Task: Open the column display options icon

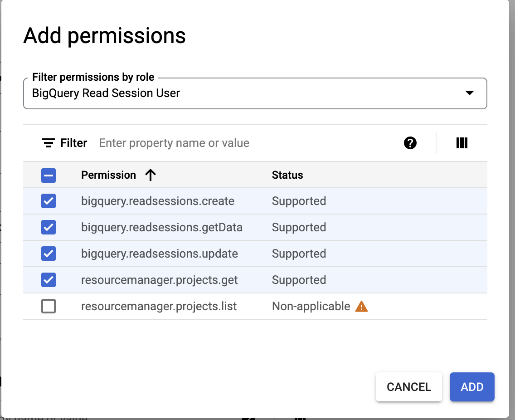Action: (462, 143)
